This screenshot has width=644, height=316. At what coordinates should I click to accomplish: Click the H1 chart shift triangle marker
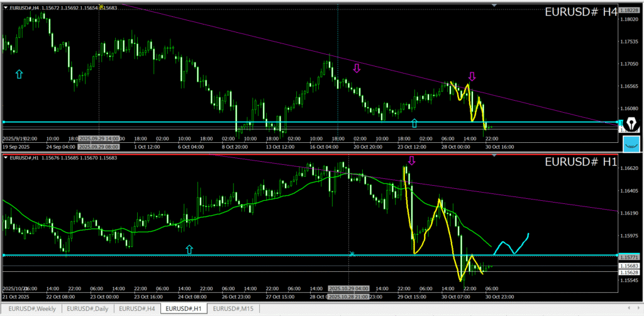(x=494, y=155)
